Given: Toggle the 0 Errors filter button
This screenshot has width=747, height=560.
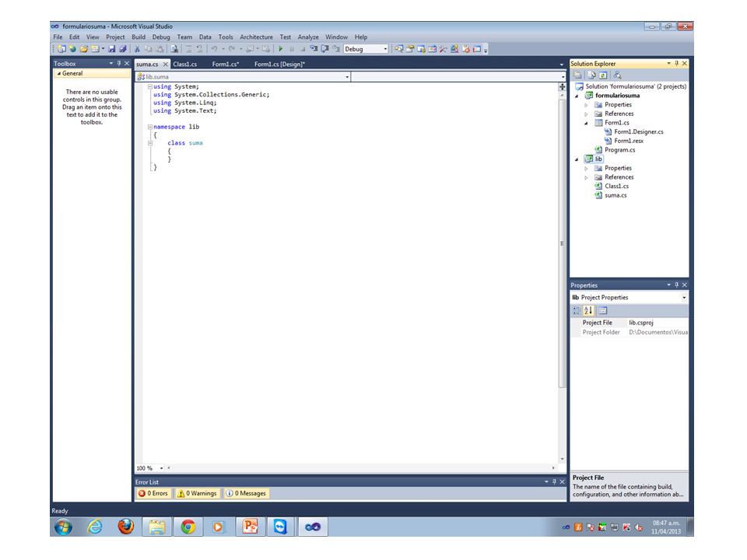Looking at the screenshot, I should (153, 493).
